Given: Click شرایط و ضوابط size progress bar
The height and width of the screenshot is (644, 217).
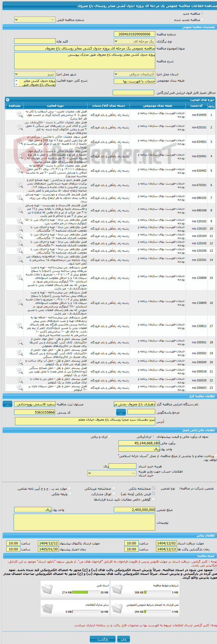Looking at the screenshot, I should click(x=157, y=592).
